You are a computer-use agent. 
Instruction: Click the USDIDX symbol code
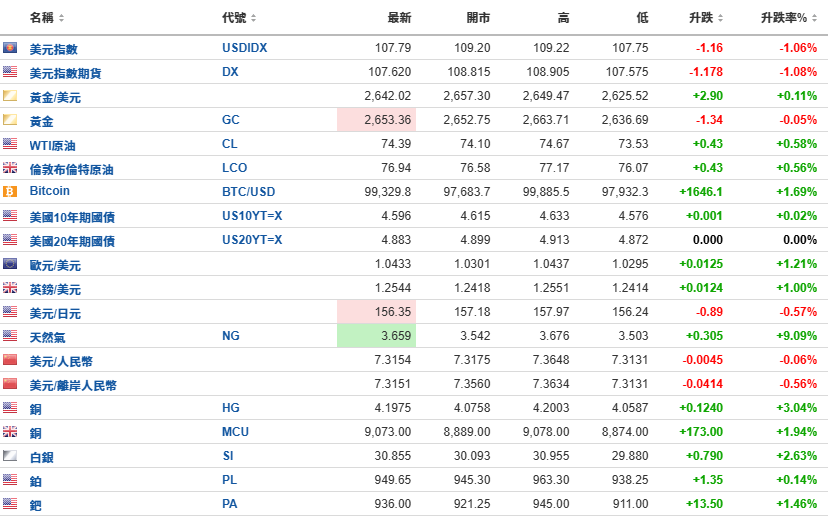tap(244, 48)
